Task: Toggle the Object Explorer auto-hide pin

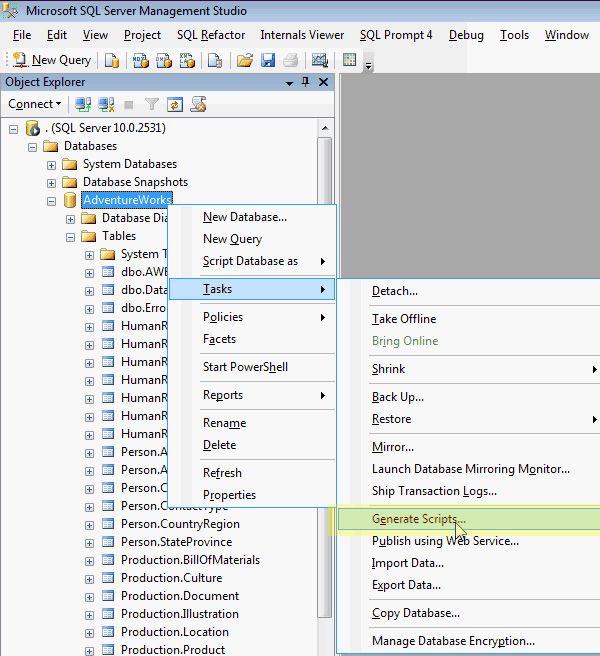Action: coord(305,82)
